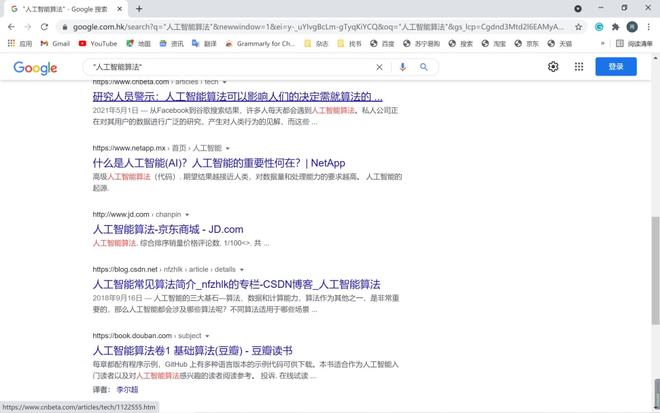Open the 杂志 bookmark folder
Viewport: 660px width, 413px height.
[x=316, y=43]
